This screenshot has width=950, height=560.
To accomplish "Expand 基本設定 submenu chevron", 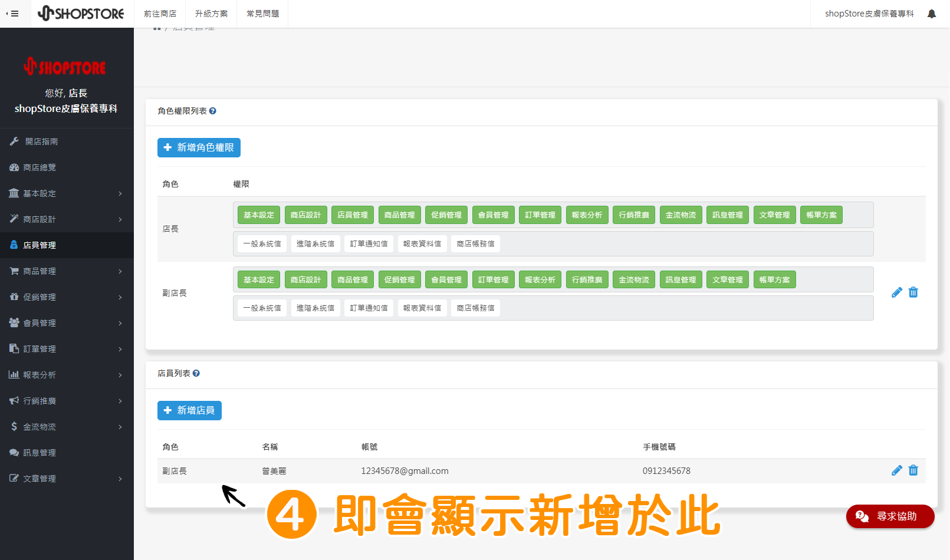I will [120, 193].
